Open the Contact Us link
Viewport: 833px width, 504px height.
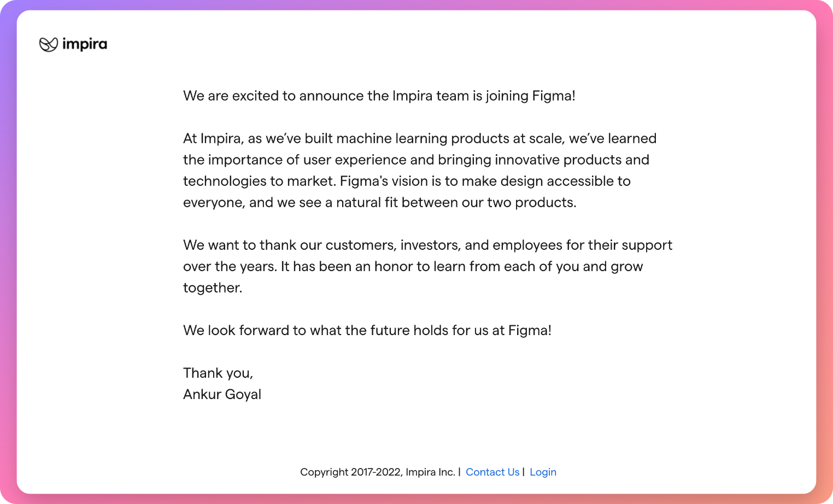tap(492, 472)
